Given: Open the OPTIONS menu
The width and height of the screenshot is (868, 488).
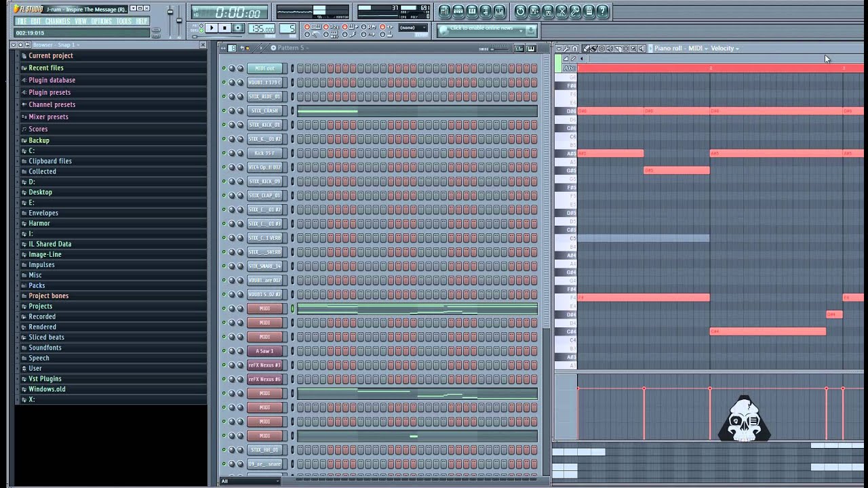Looking at the screenshot, I should click(102, 22).
